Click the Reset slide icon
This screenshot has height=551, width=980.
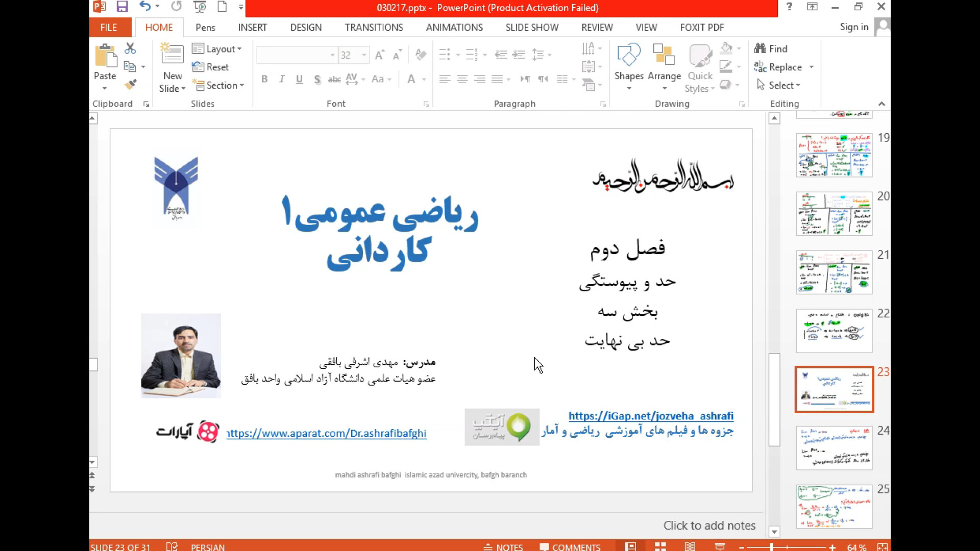[x=198, y=67]
